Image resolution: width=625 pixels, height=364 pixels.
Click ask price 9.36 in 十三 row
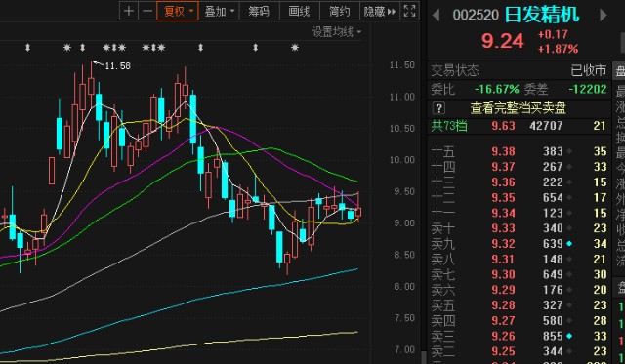click(503, 182)
